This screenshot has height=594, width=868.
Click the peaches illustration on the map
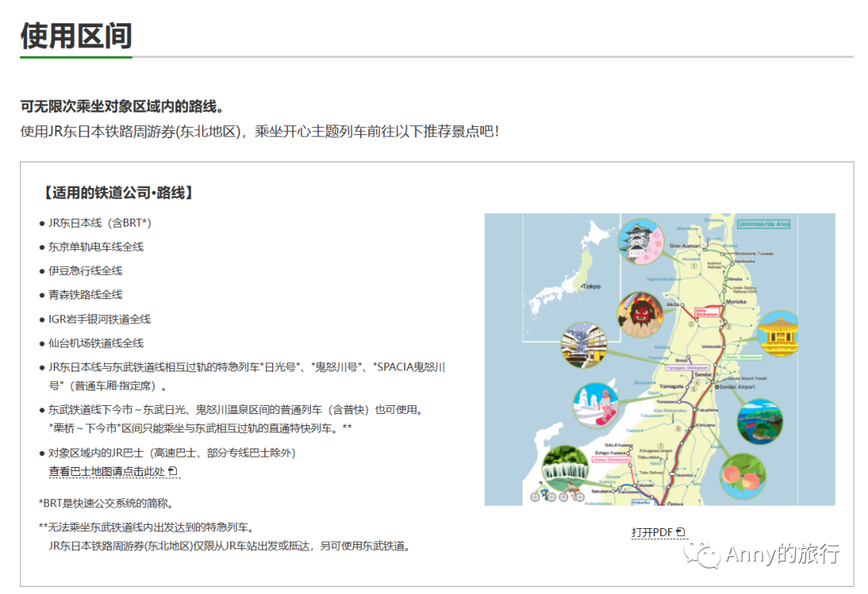pos(743,476)
